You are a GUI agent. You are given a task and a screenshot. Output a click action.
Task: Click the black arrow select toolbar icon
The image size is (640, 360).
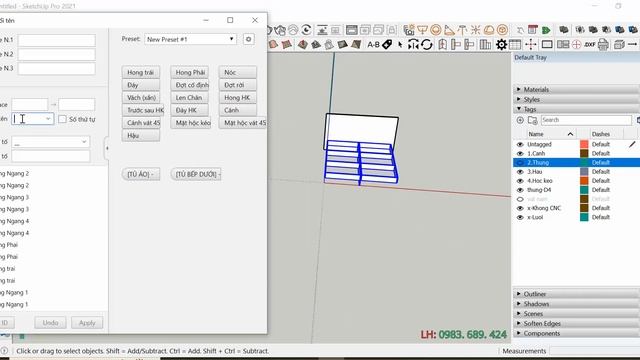(x=400, y=44)
